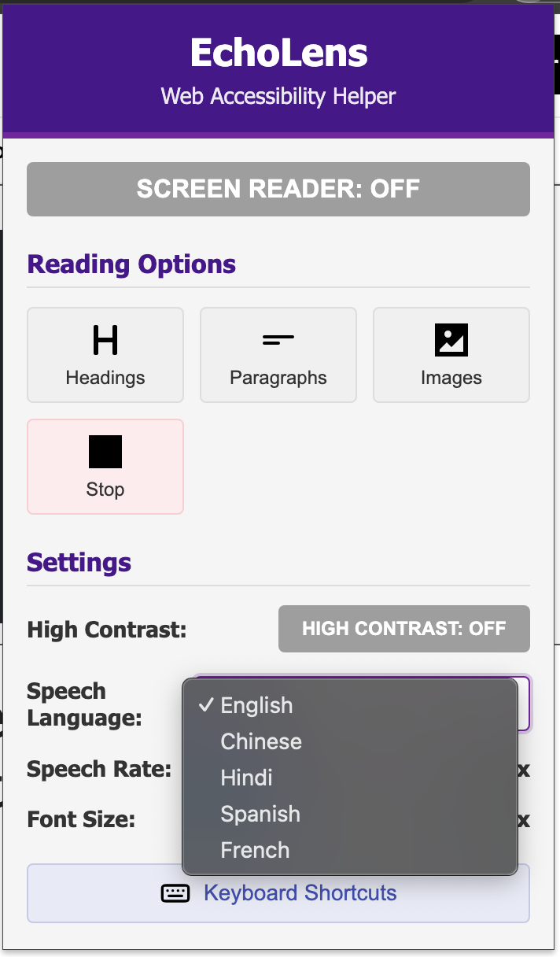Click the Speech Rate label
Screen dimensions: 560x957
pos(99,769)
